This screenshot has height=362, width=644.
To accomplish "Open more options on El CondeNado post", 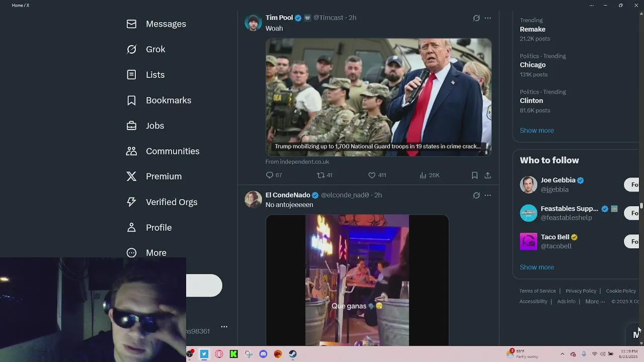I will click(488, 195).
